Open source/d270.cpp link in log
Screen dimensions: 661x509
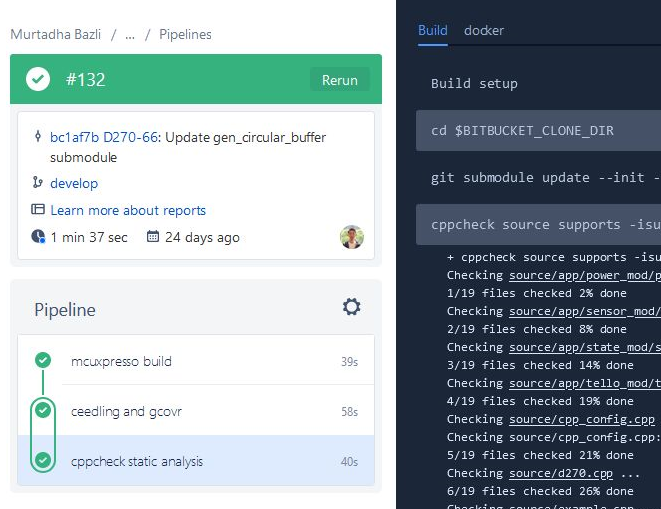pyautogui.click(x=561, y=473)
